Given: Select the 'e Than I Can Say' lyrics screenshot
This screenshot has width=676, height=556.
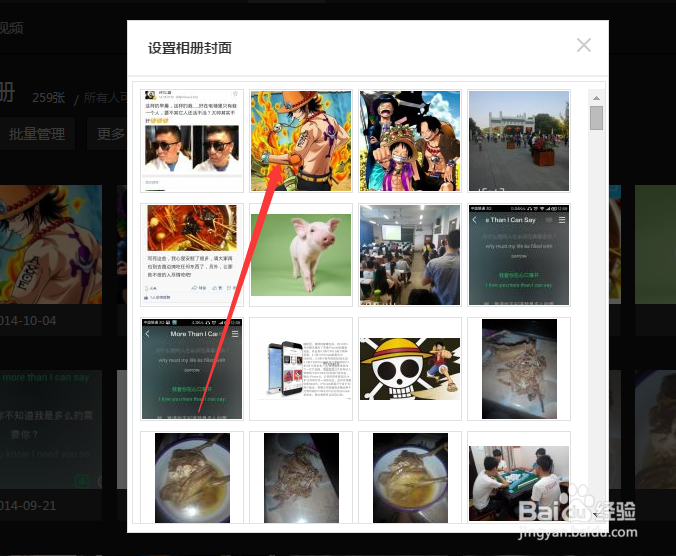Looking at the screenshot, I should click(x=519, y=255).
